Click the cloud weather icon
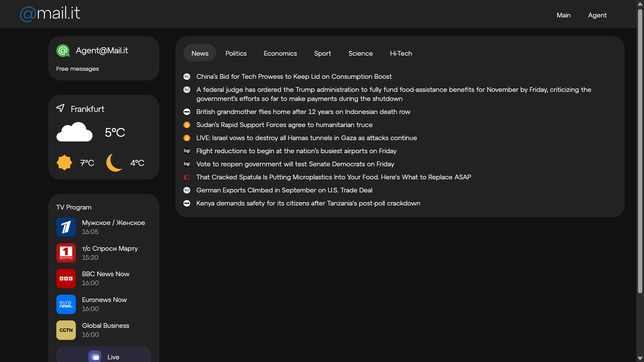Viewport: 644px width, 362px height. point(74,132)
